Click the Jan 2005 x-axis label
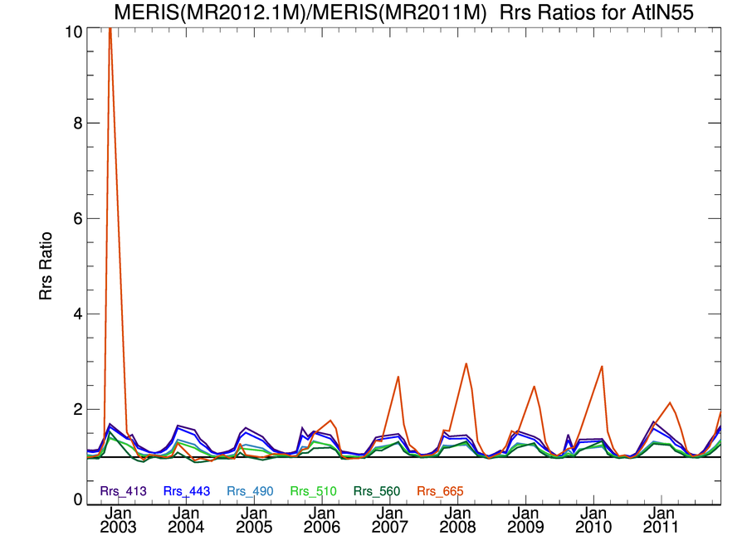 tap(254, 520)
